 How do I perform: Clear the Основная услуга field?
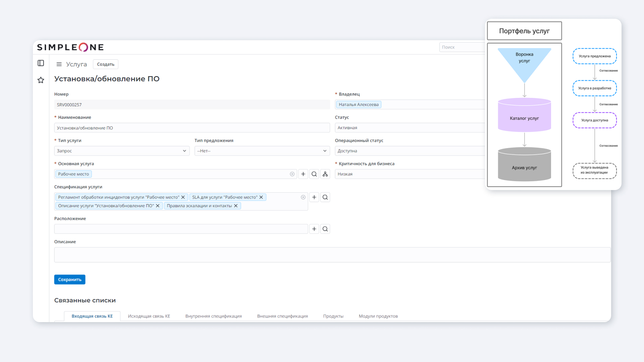292,174
